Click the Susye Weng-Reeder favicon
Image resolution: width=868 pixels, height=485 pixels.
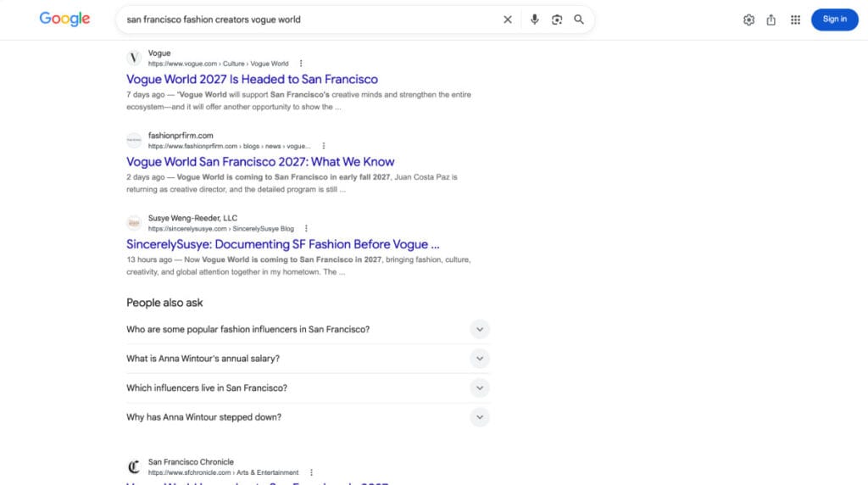[134, 222]
